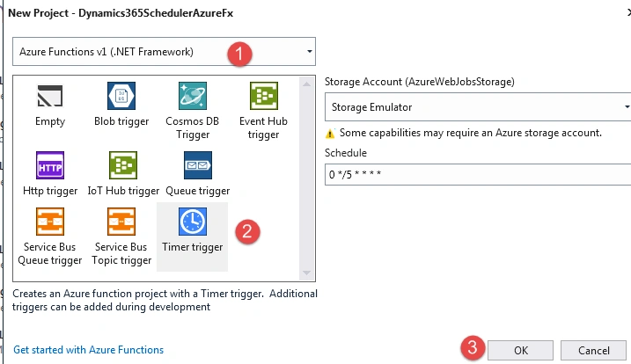Click the Schedule cron expression field

click(x=478, y=174)
